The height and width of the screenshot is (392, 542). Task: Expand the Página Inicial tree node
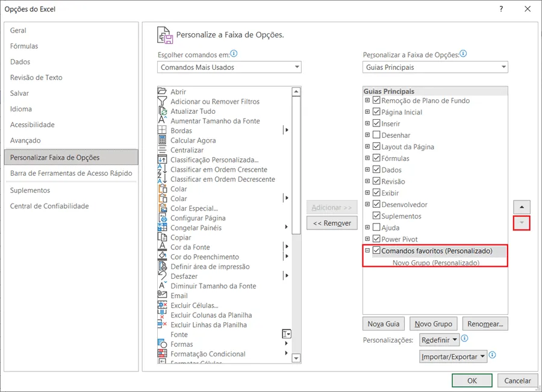click(x=367, y=111)
